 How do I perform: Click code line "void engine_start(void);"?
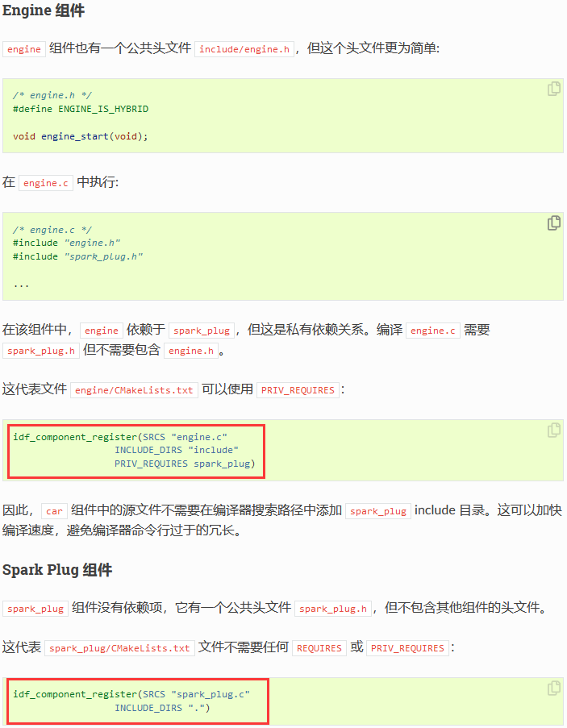[81, 136]
